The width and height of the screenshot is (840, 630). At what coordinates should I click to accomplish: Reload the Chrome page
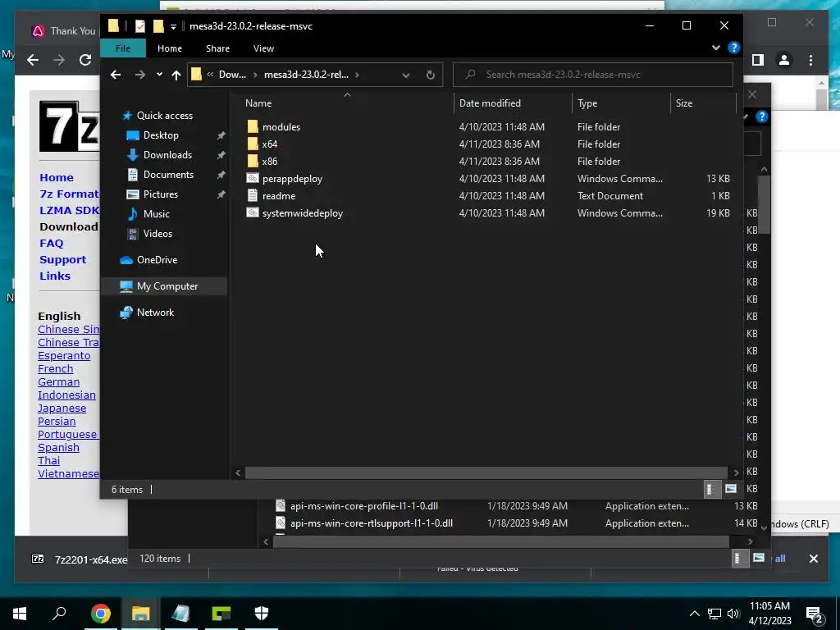[x=85, y=60]
